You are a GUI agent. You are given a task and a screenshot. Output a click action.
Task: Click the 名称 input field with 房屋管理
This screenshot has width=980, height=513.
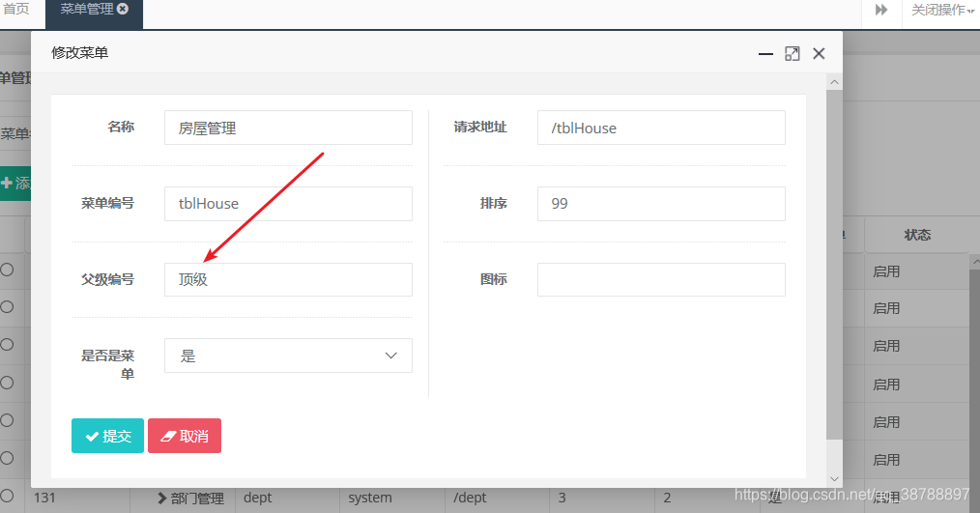coord(288,128)
